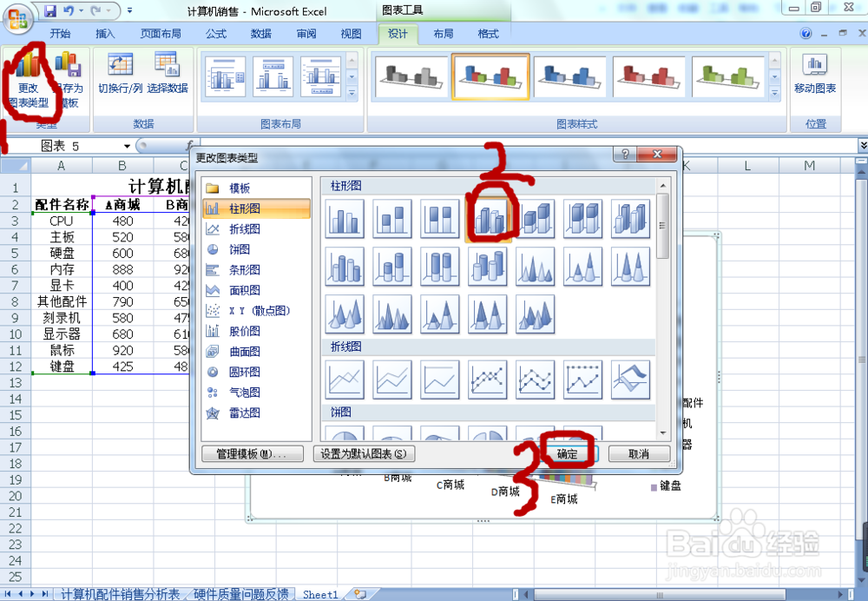The width and height of the screenshot is (868, 601).
Task: Select the clustered cylinder chart icon
Action: [x=345, y=267]
